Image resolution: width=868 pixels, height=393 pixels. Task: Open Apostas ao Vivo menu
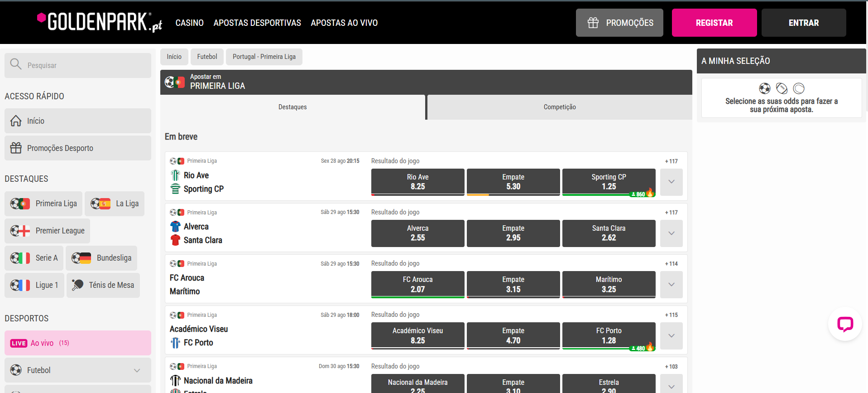(344, 23)
